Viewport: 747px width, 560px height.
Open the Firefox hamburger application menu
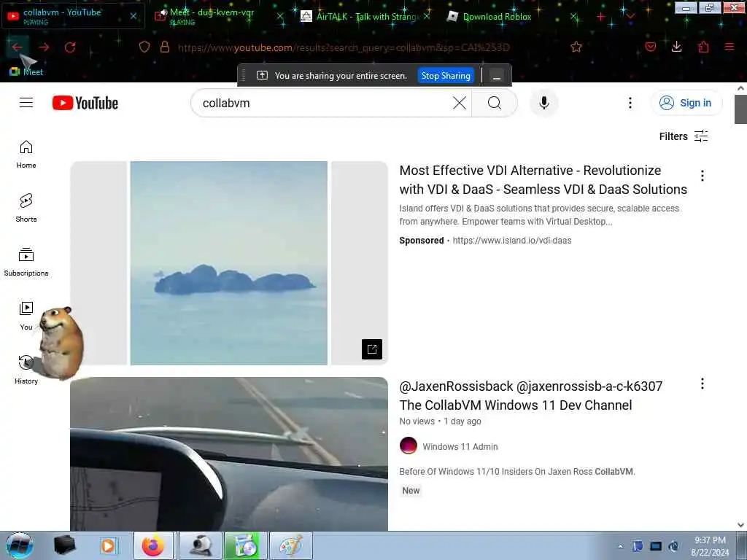(729, 47)
